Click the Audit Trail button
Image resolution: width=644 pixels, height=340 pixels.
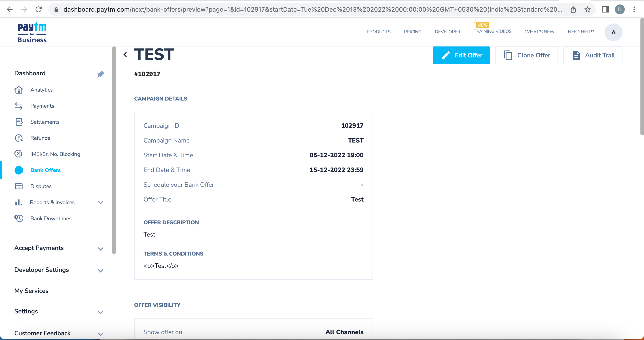click(x=593, y=55)
